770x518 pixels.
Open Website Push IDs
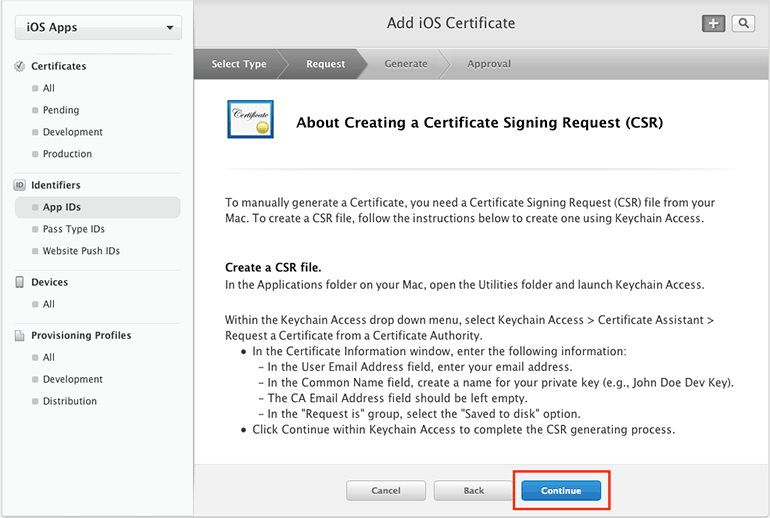click(81, 251)
